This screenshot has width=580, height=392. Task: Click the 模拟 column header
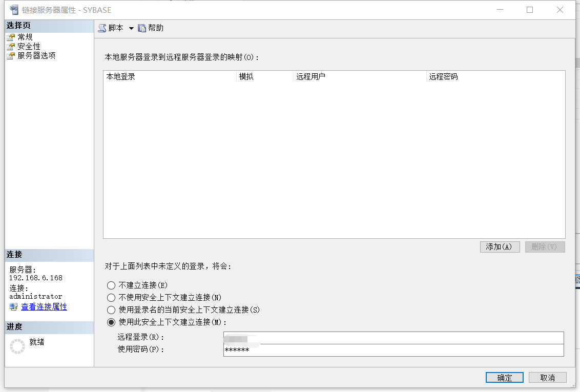point(265,76)
